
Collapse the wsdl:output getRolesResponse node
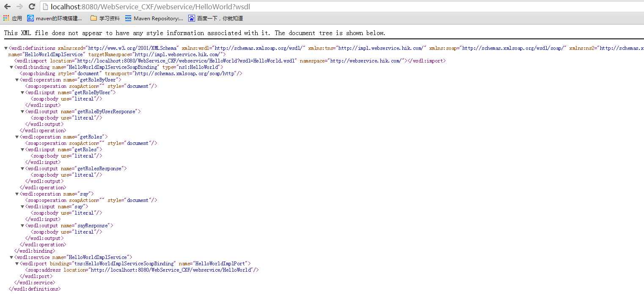pos(22,169)
